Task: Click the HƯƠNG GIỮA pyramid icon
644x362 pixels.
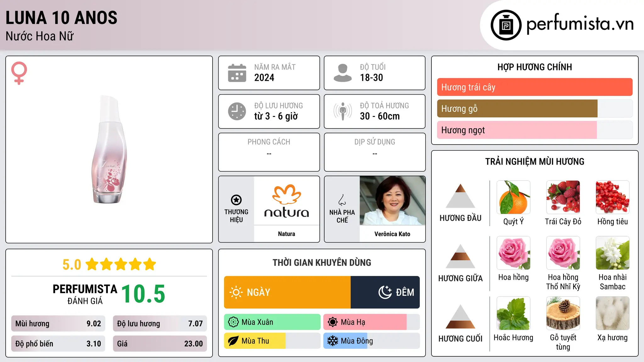Action: click(460, 256)
